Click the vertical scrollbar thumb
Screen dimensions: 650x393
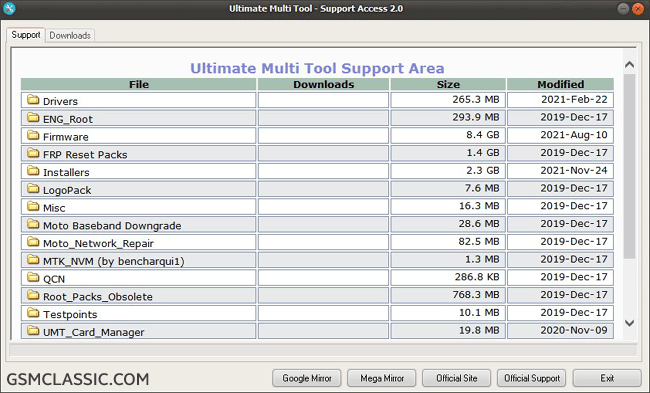pyautogui.click(x=629, y=167)
